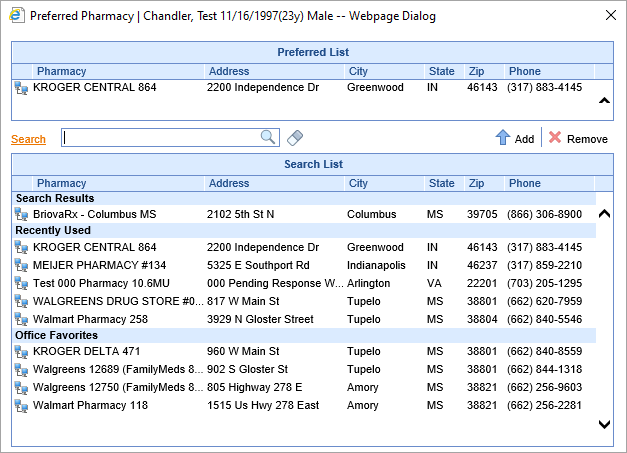Sort Preferred List by Pharmacy column header
This screenshot has width=627, height=453.
62,71
